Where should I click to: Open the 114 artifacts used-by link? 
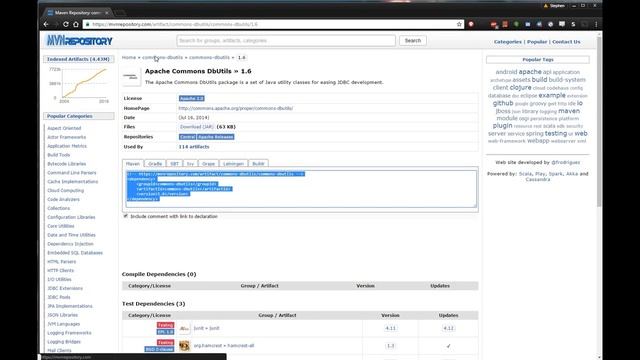coord(194,147)
